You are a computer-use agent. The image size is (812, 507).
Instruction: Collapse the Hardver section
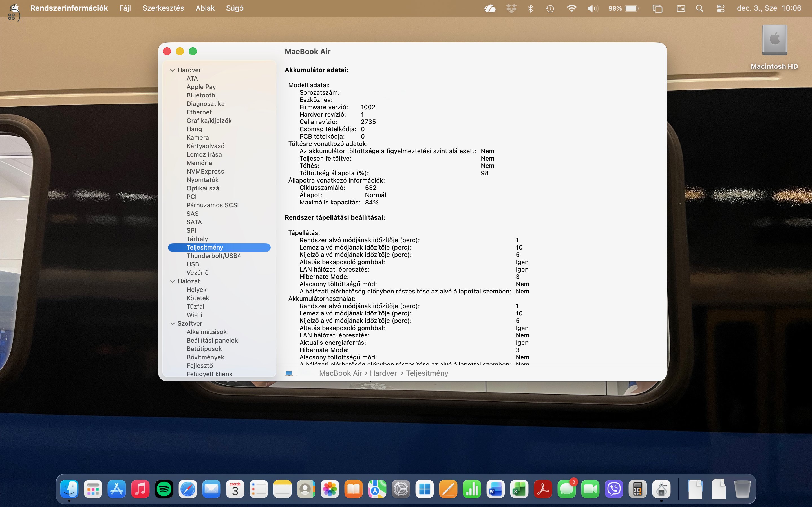(173, 70)
